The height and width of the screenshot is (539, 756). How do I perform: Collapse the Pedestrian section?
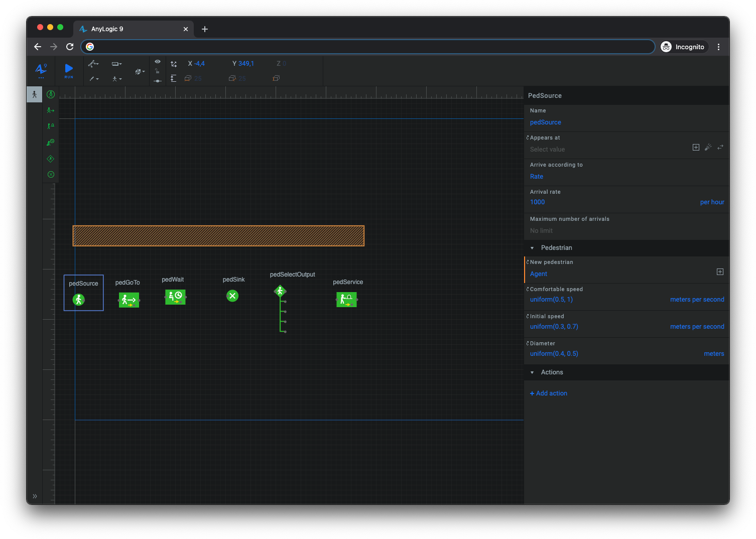click(532, 248)
